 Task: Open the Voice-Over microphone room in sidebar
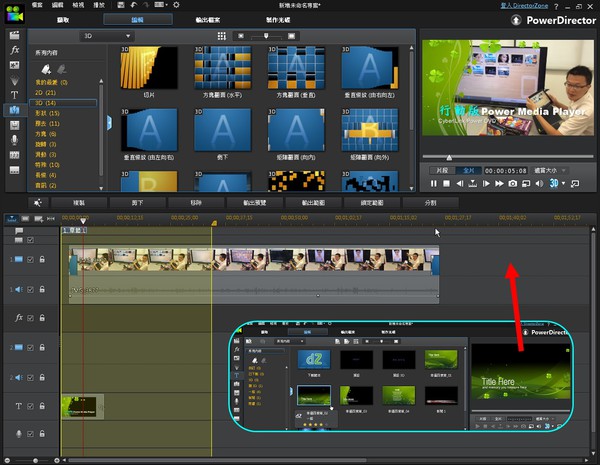pyautogui.click(x=15, y=140)
